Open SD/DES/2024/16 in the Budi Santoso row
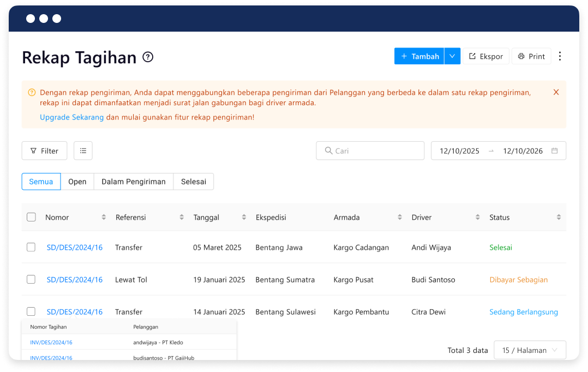This screenshot has width=588, height=372. pyautogui.click(x=75, y=280)
